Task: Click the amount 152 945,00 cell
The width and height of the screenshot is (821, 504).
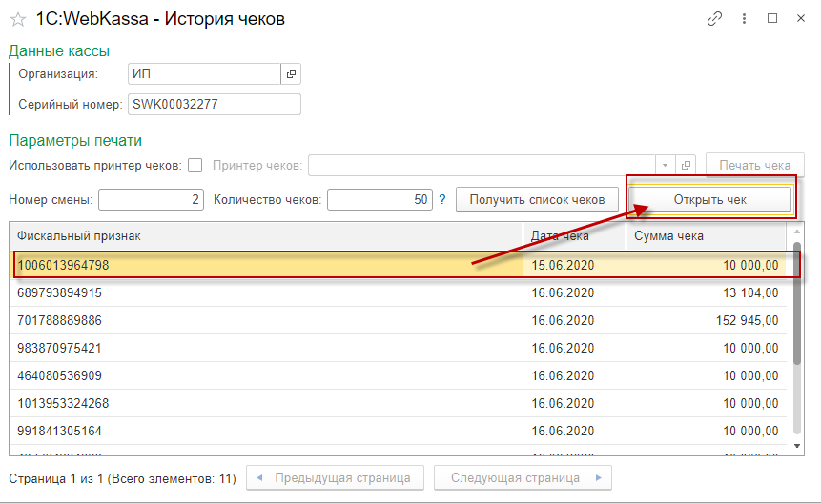Action: 706,320
